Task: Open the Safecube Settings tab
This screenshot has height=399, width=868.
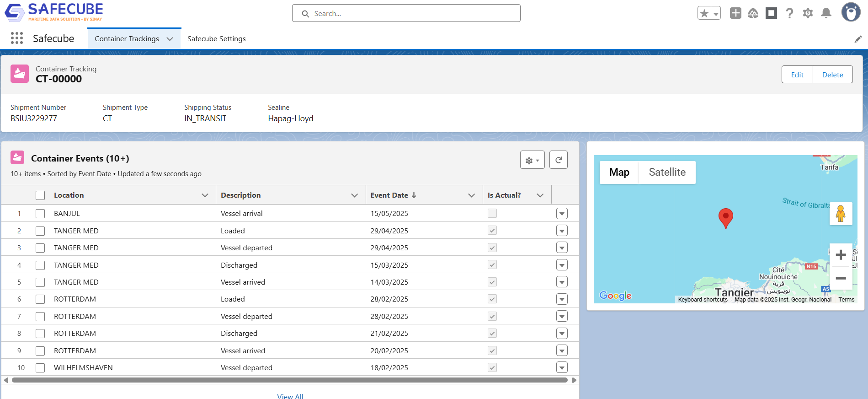Action: [x=216, y=39]
